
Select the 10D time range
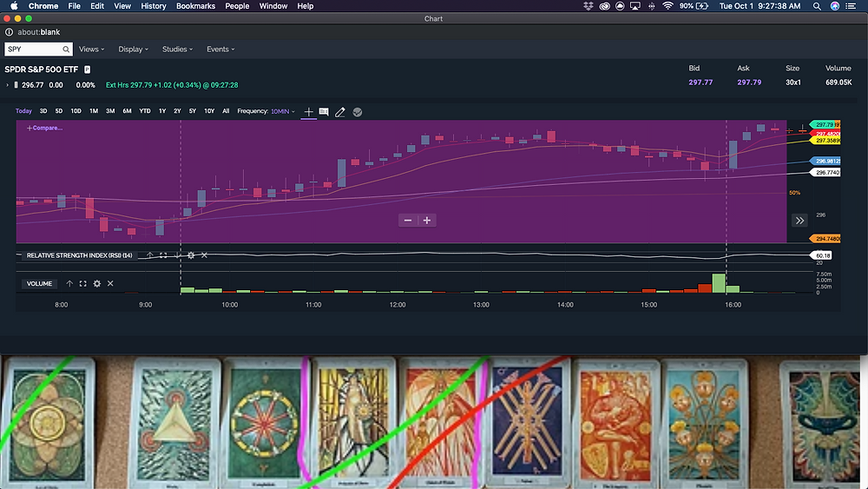[76, 111]
